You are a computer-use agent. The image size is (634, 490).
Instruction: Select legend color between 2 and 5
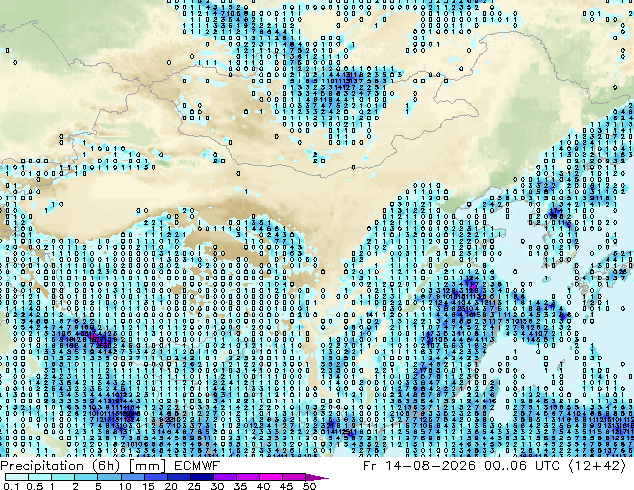[86, 477]
